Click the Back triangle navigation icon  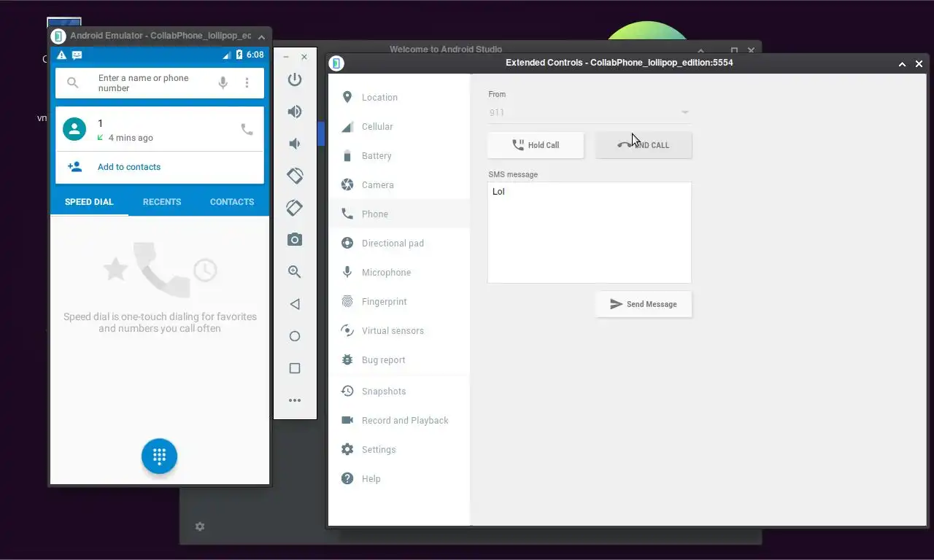[x=295, y=304]
